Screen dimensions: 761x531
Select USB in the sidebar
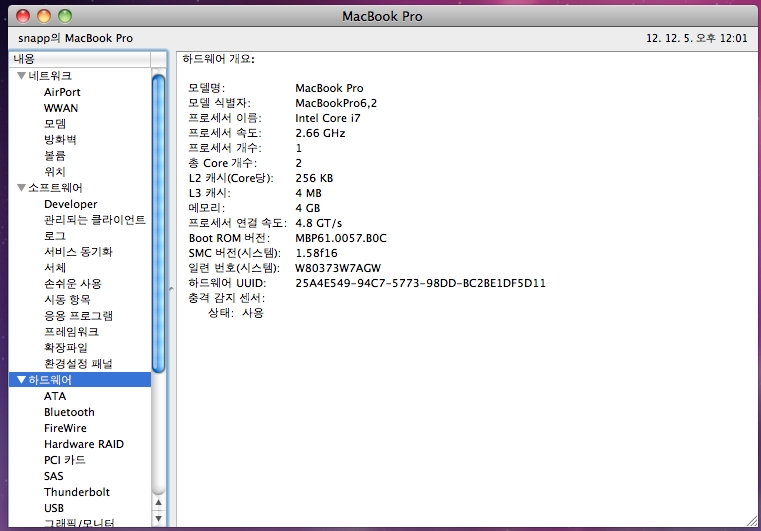pyautogui.click(x=54, y=508)
